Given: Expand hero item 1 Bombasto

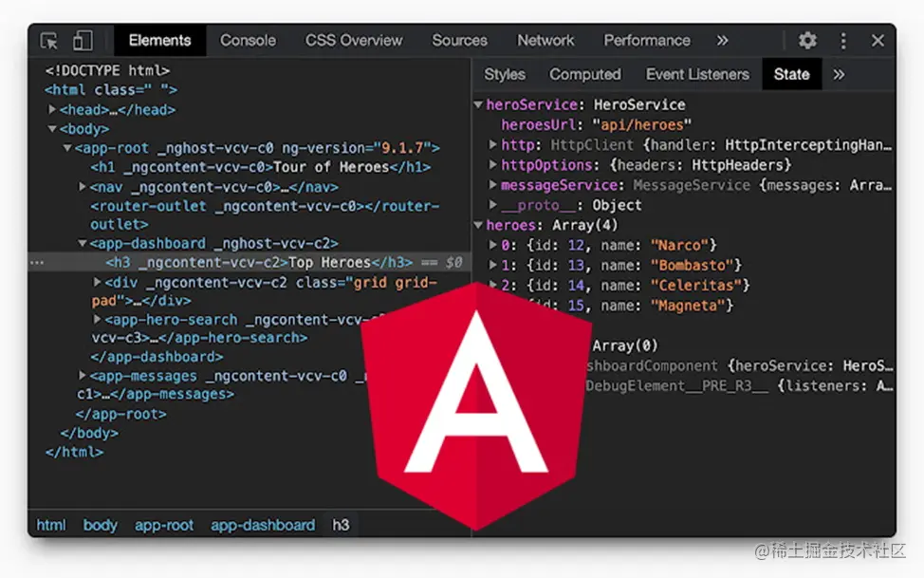Looking at the screenshot, I should pos(492,265).
